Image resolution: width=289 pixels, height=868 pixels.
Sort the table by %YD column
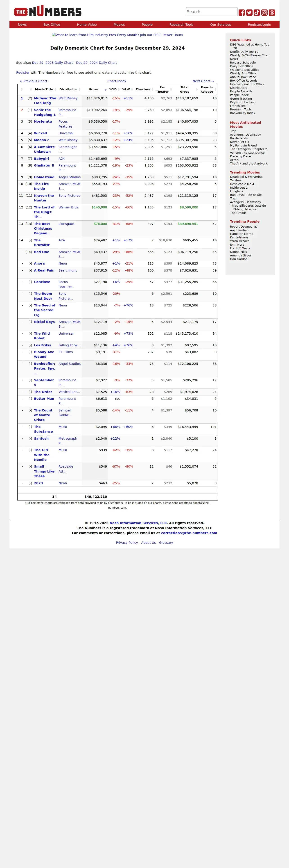(114, 89)
